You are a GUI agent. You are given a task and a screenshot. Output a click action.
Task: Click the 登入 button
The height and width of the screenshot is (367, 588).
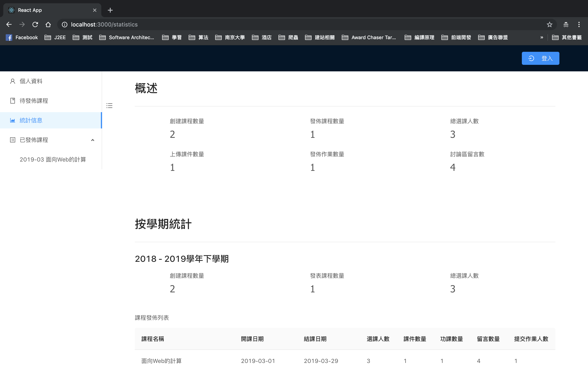[540, 58]
